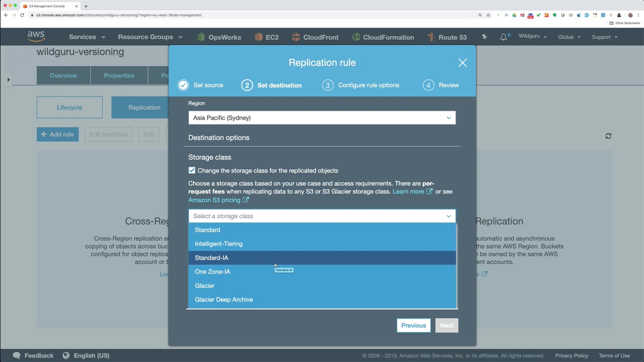Open the Gmail extension icon

(522, 15)
